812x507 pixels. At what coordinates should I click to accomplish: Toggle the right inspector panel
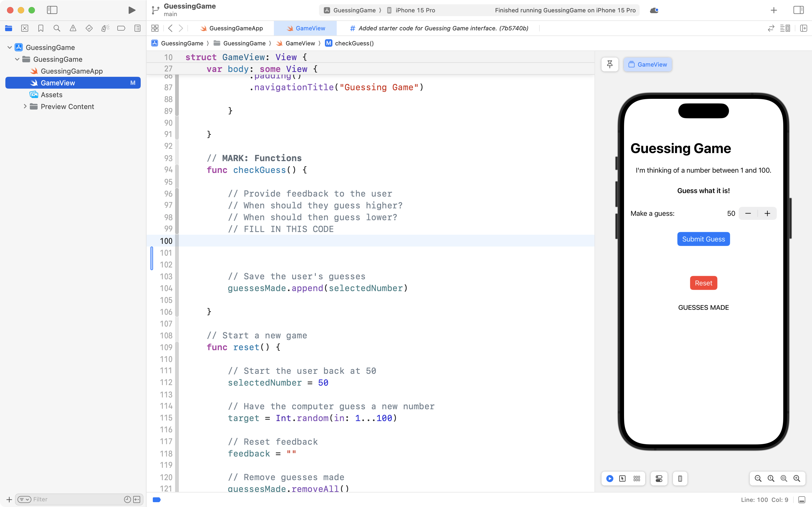point(798,10)
